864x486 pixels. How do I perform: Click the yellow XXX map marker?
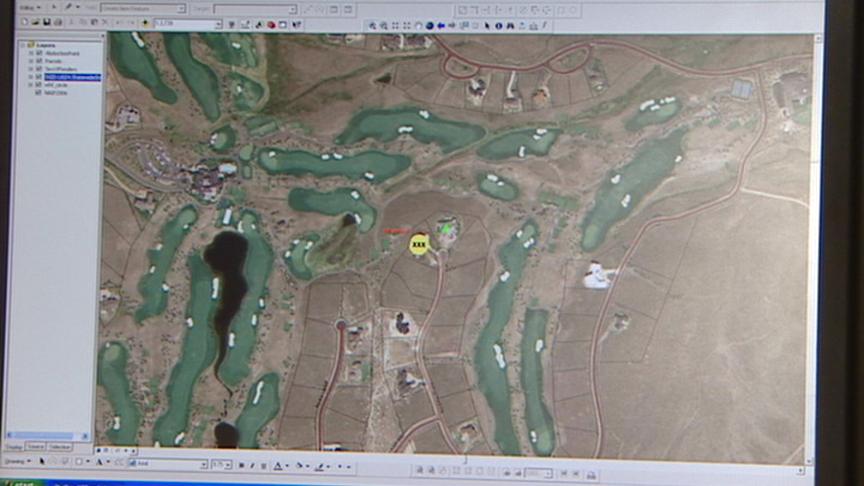click(x=419, y=243)
